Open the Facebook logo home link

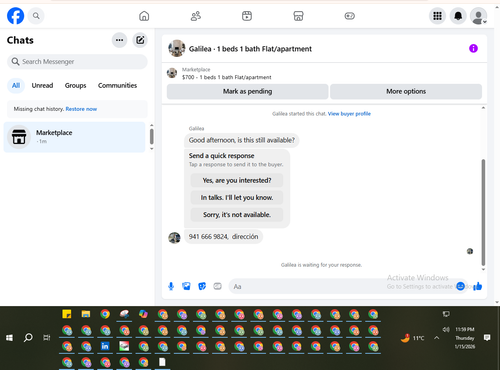[16, 16]
